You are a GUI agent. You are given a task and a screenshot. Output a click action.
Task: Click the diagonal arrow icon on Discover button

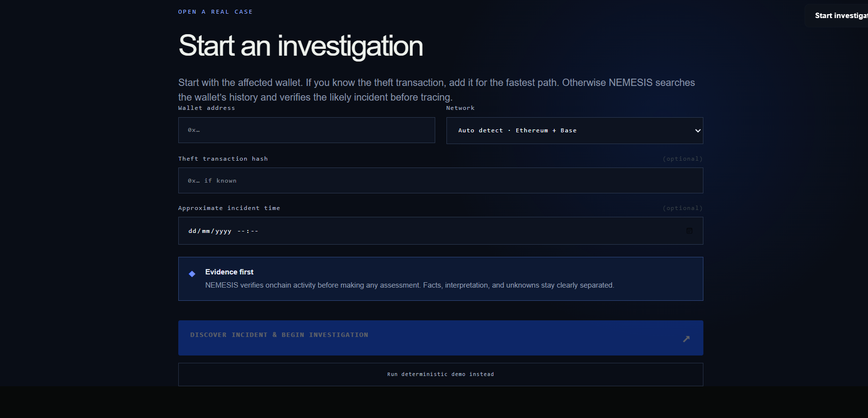[686, 339]
